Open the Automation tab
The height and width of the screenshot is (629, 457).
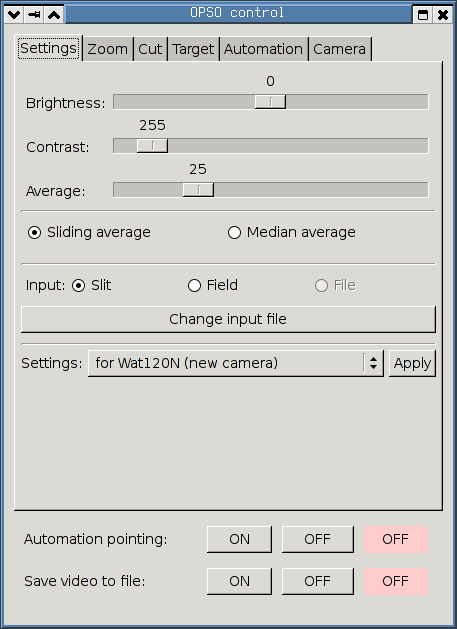click(263, 49)
